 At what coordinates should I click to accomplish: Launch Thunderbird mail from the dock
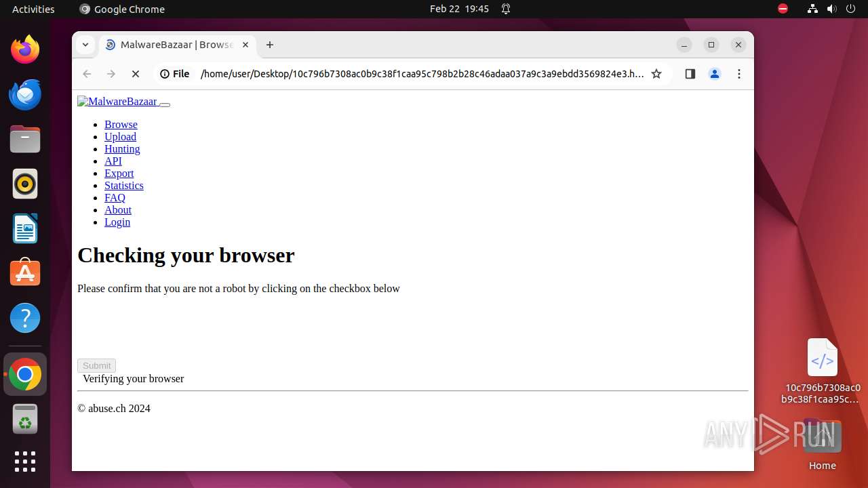pyautogui.click(x=25, y=94)
